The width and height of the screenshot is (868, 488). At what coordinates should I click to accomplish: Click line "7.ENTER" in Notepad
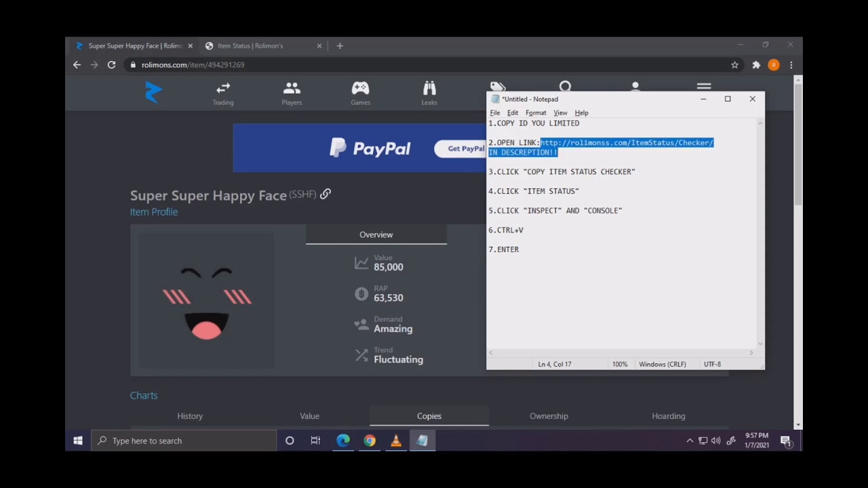[x=504, y=249]
